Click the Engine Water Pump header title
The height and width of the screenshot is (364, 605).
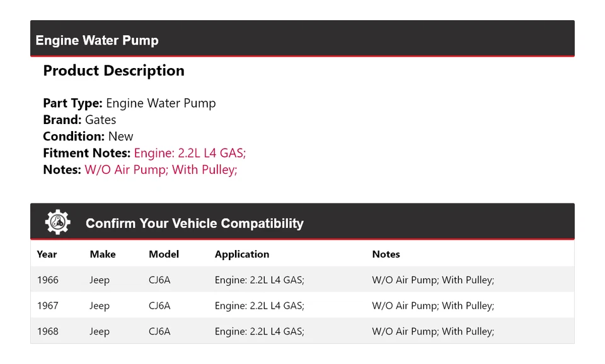pos(97,40)
